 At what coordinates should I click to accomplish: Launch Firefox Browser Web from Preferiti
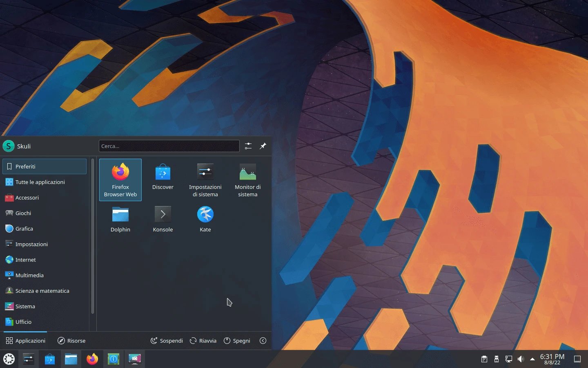point(120,180)
